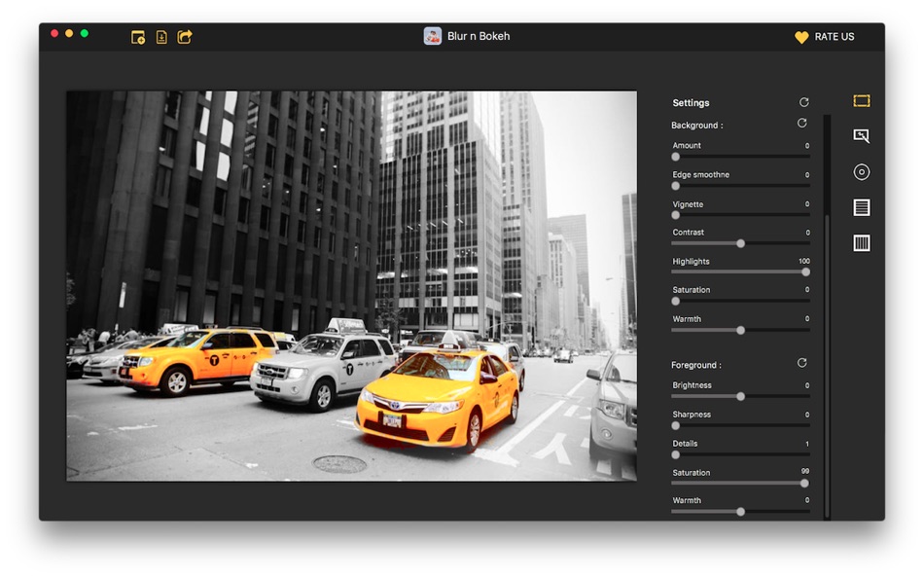Share the photo with the export arrow icon
This screenshot has height=578, width=924.
186,36
